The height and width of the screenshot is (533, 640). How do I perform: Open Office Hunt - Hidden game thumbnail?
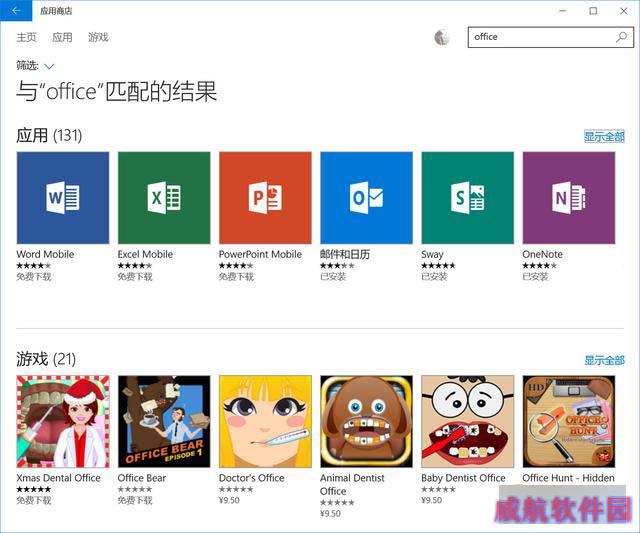coord(569,422)
